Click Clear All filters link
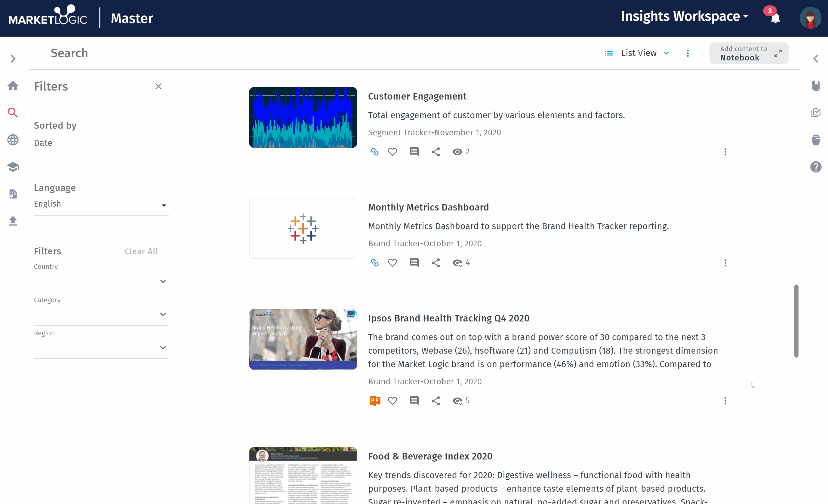Viewport: 828px width, 504px height. pos(141,251)
